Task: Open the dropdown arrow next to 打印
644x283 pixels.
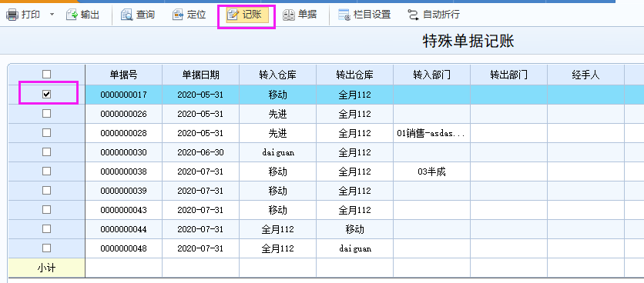Action: pyautogui.click(x=52, y=15)
